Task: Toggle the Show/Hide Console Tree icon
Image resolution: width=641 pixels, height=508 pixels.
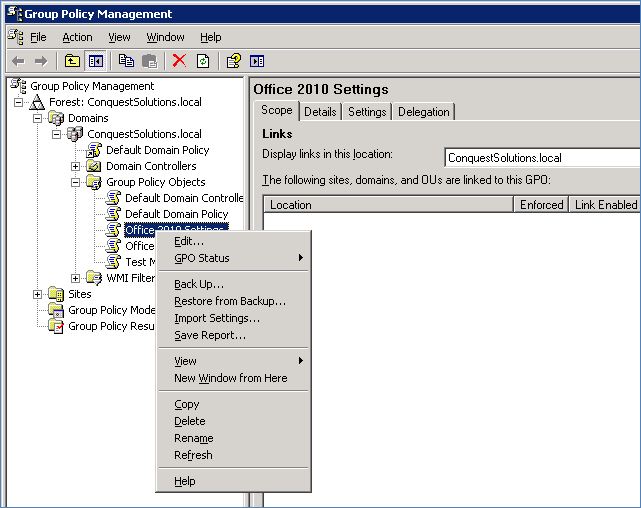Action: pos(96,61)
